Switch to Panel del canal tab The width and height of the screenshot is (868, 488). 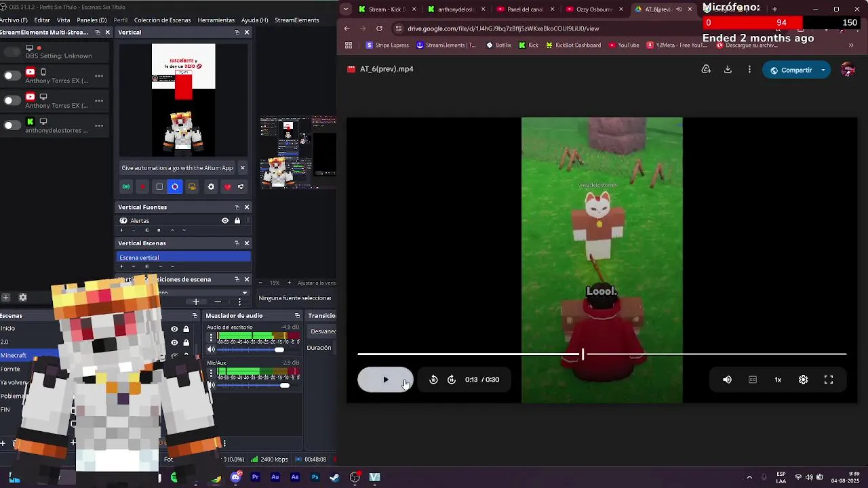click(526, 9)
